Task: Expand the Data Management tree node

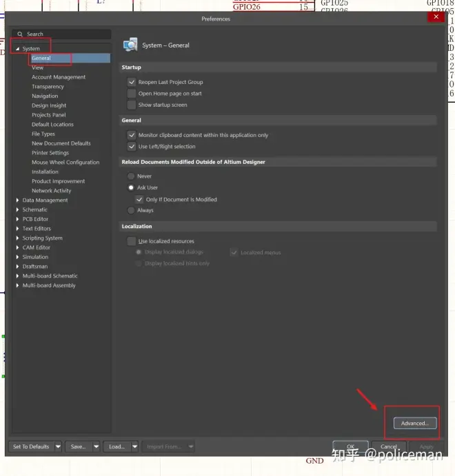Action: [x=17, y=200]
